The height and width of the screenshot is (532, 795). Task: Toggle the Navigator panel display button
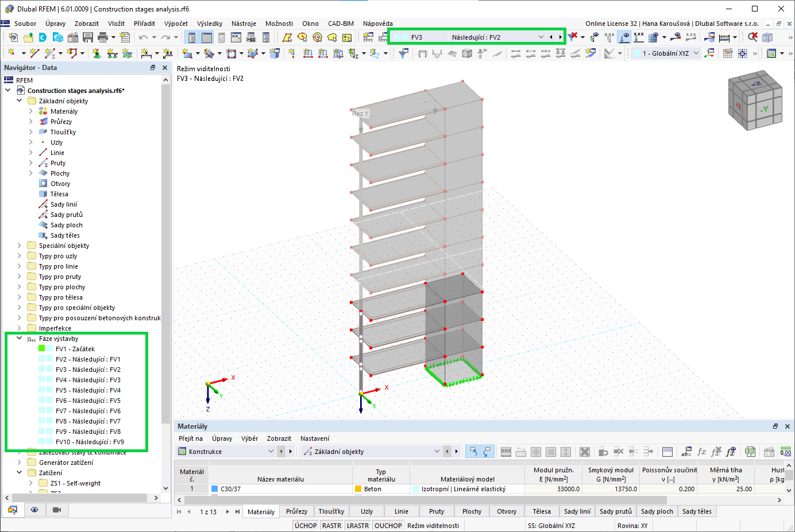tap(191, 37)
